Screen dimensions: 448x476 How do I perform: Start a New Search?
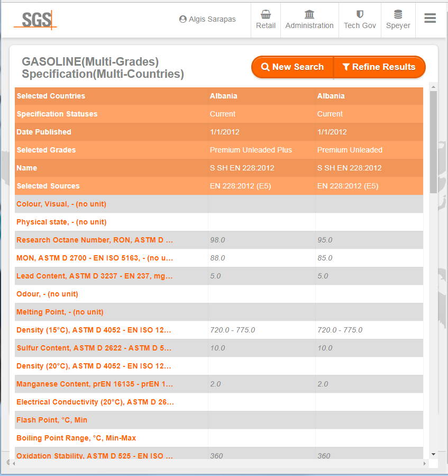pyautogui.click(x=292, y=67)
